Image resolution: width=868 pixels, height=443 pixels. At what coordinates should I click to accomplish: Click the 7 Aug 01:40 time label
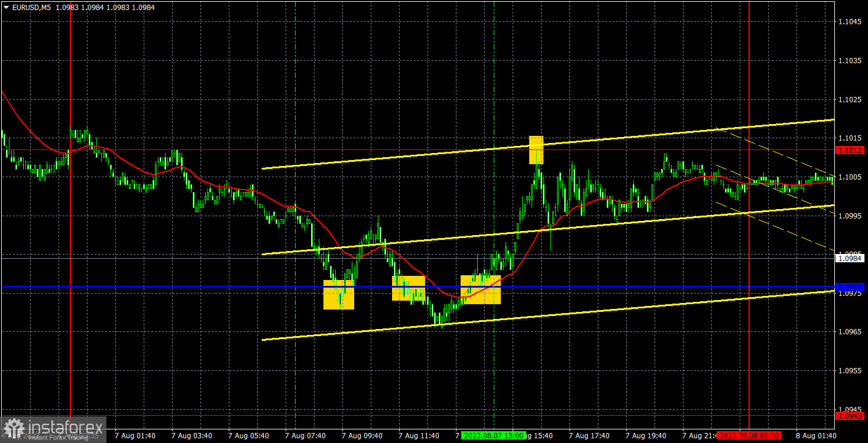(x=135, y=436)
